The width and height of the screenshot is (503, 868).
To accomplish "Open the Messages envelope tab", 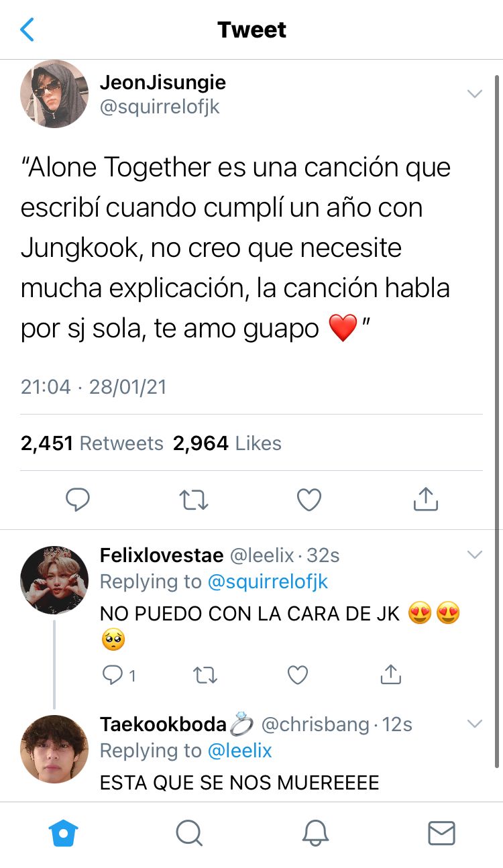I will (441, 833).
